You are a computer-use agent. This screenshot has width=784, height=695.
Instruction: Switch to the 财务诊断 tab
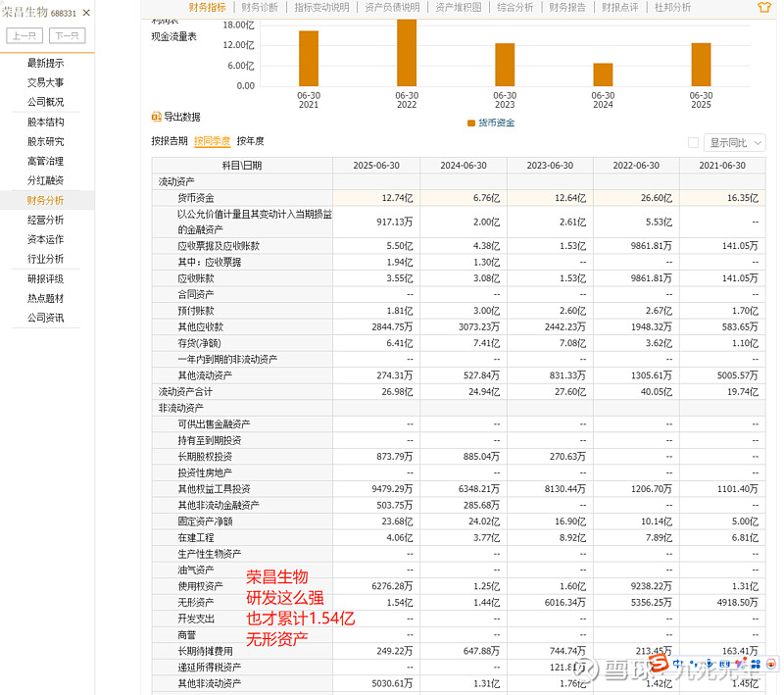pyautogui.click(x=260, y=7)
